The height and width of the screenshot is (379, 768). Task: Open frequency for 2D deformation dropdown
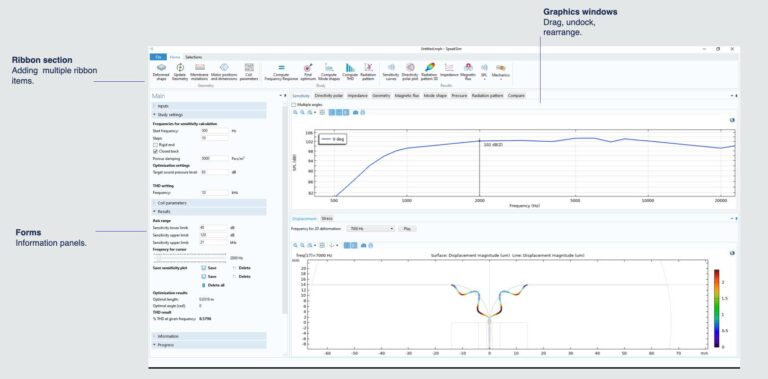click(370, 229)
